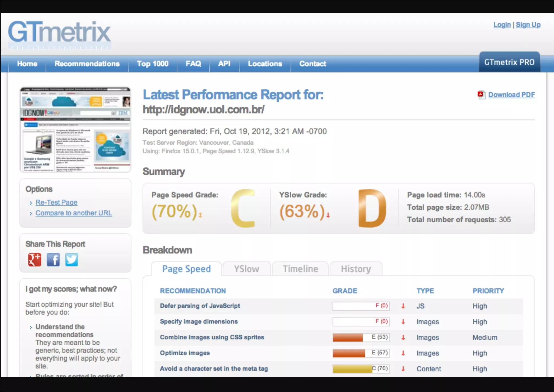Open the GTmetrix PRO button
This screenshot has height=392, width=554.
point(509,62)
